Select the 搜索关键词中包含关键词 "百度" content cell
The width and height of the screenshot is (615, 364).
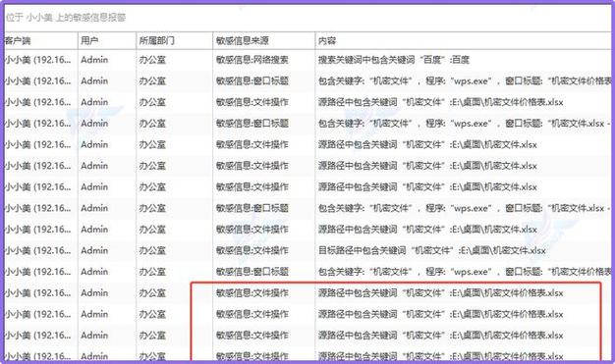[x=394, y=60]
